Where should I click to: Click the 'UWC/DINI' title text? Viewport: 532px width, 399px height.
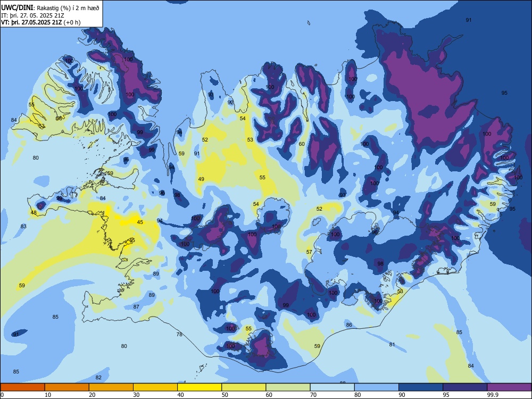(x=17, y=7)
